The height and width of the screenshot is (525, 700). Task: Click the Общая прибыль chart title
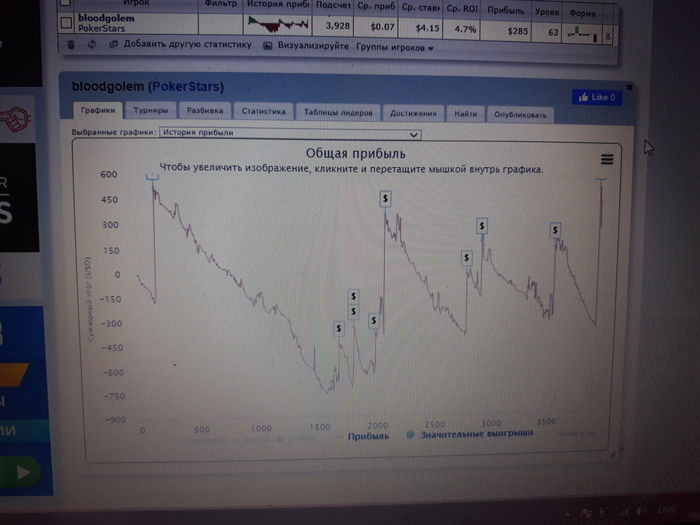coord(355,154)
